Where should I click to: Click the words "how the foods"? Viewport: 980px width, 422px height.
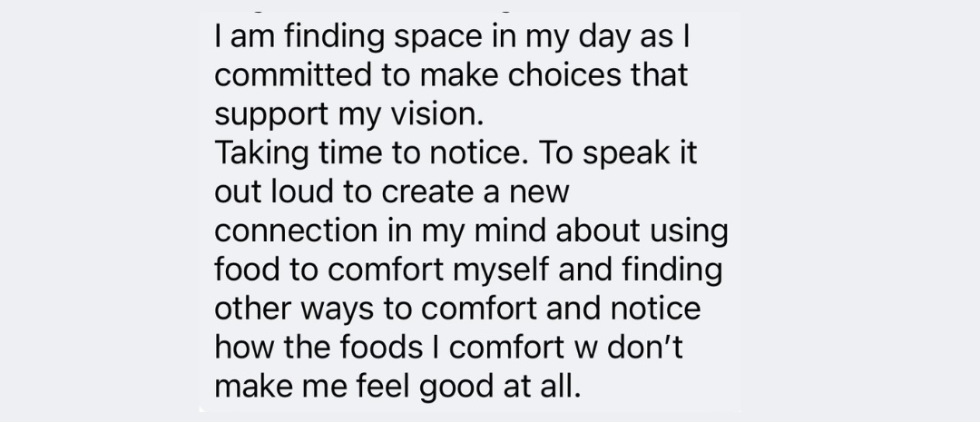click(x=318, y=347)
